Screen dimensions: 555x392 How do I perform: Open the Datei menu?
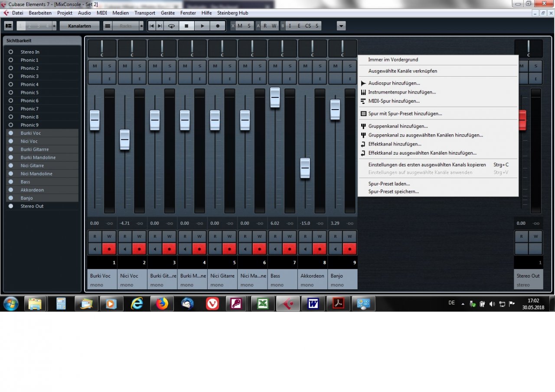[17, 13]
